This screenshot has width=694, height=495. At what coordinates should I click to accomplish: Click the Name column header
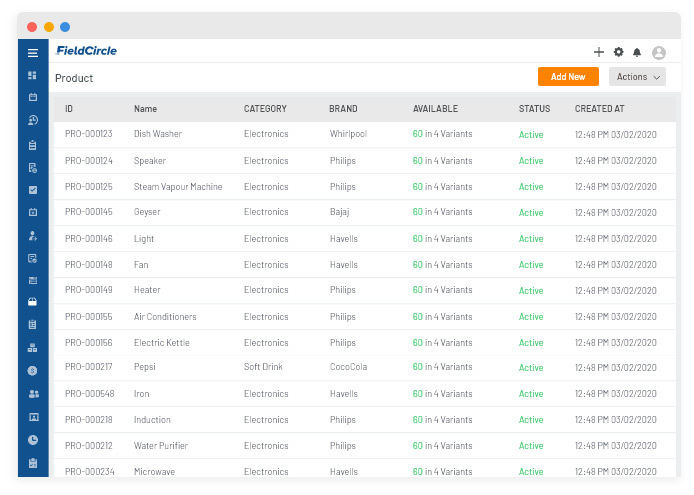[x=146, y=108]
